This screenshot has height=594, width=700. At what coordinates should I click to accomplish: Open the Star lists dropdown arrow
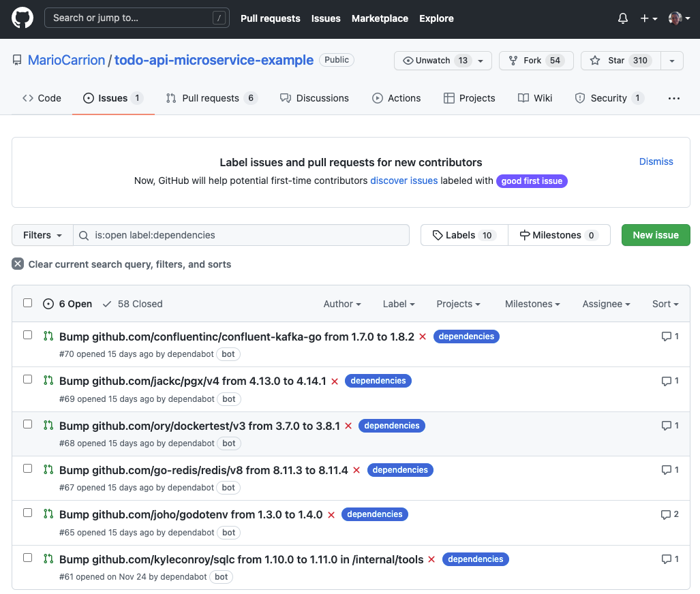672,61
